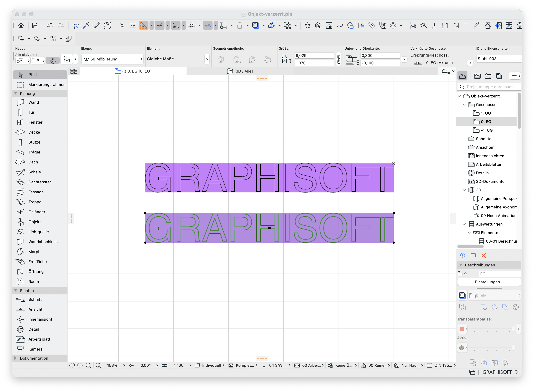
Task: Collapse the Geschosse tree node
Action: (x=464, y=105)
